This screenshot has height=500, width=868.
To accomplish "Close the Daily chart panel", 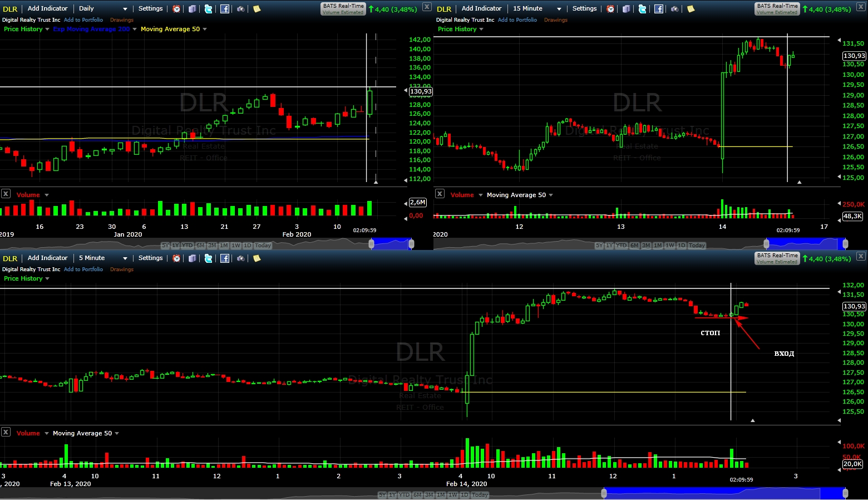I will (427, 7).
